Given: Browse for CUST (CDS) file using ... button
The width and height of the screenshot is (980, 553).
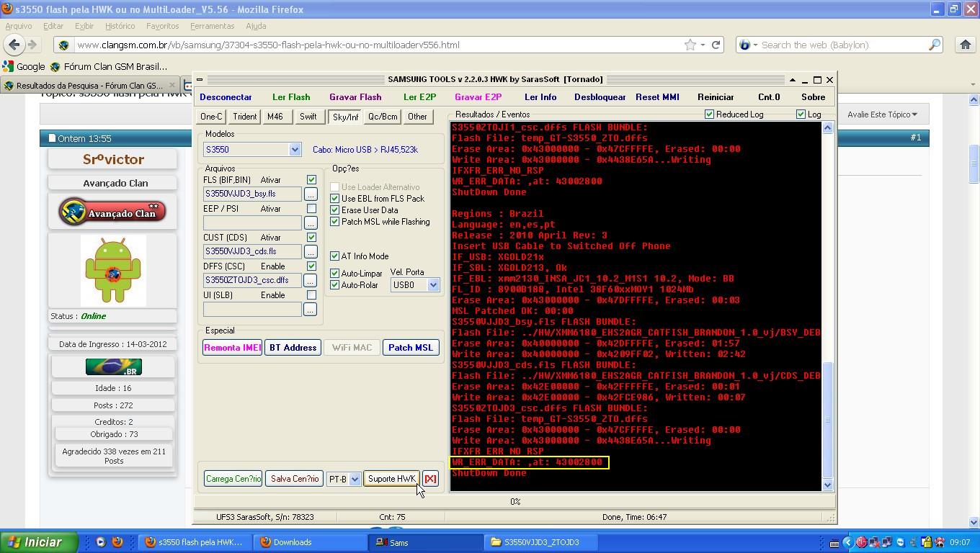Looking at the screenshot, I should [x=311, y=251].
